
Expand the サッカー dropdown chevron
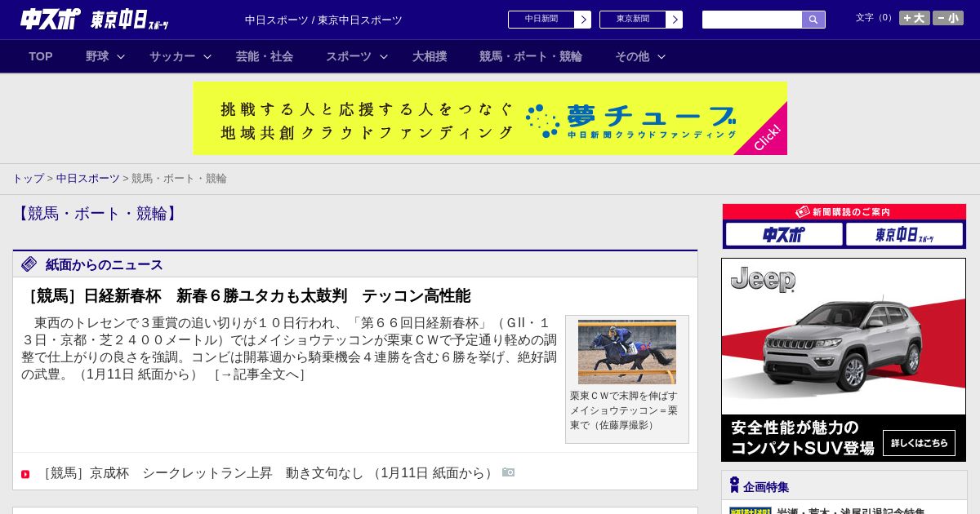click(207, 56)
